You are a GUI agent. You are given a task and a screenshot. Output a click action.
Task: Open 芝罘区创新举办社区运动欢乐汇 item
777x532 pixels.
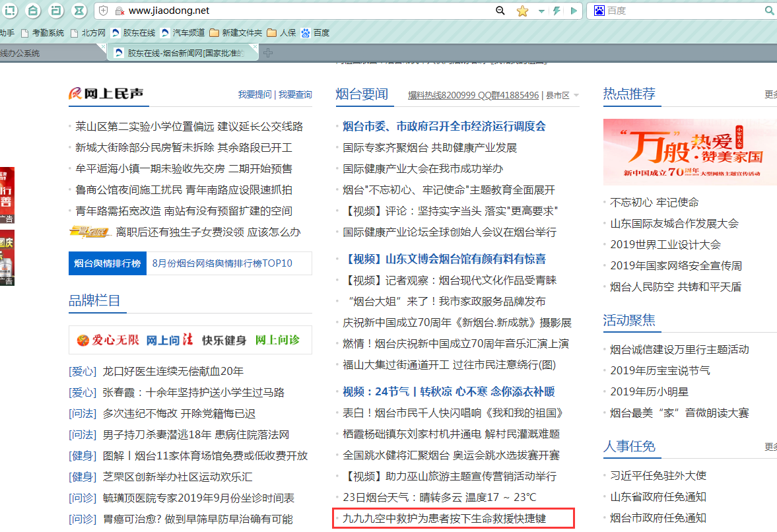click(x=178, y=477)
